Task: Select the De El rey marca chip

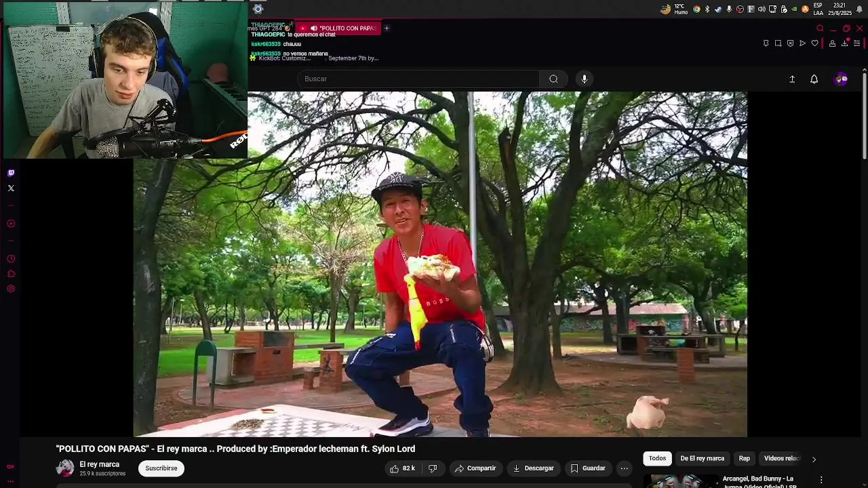Action: (703, 459)
